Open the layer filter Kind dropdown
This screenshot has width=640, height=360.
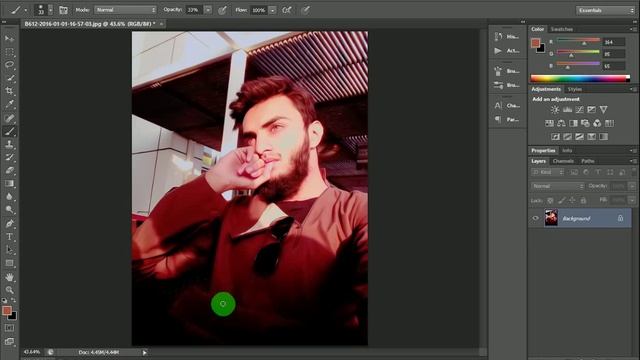(547, 172)
